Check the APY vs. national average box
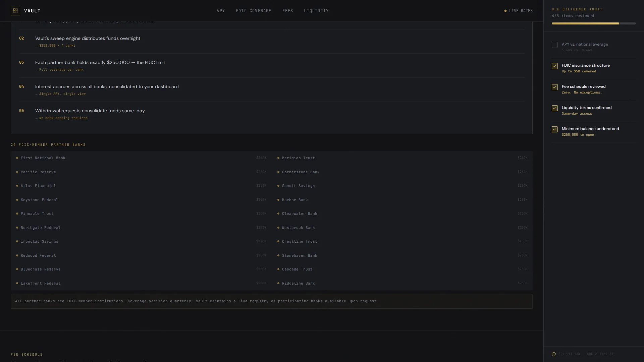Screen dimensions: 644x362 click(x=555, y=45)
